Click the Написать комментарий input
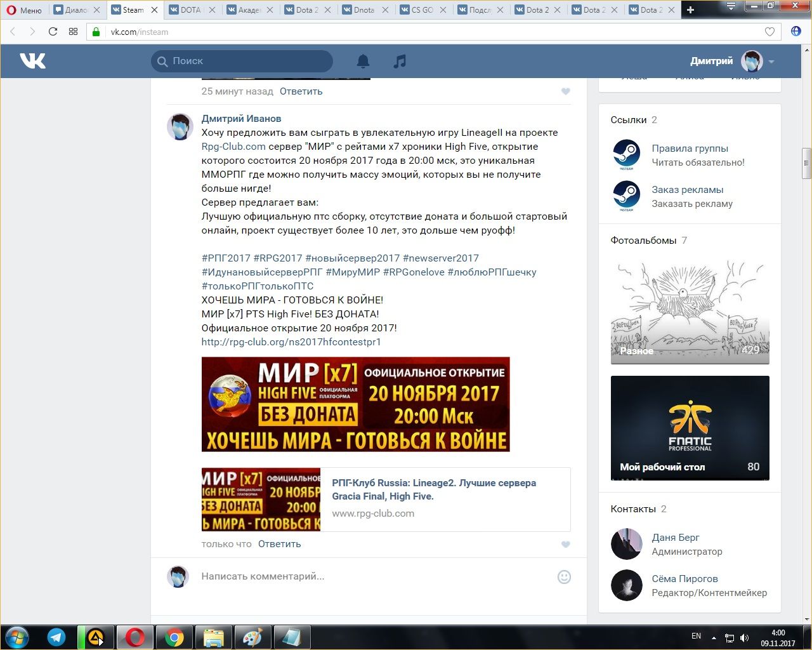Image resolution: width=812 pixels, height=650 pixels. coord(374,576)
